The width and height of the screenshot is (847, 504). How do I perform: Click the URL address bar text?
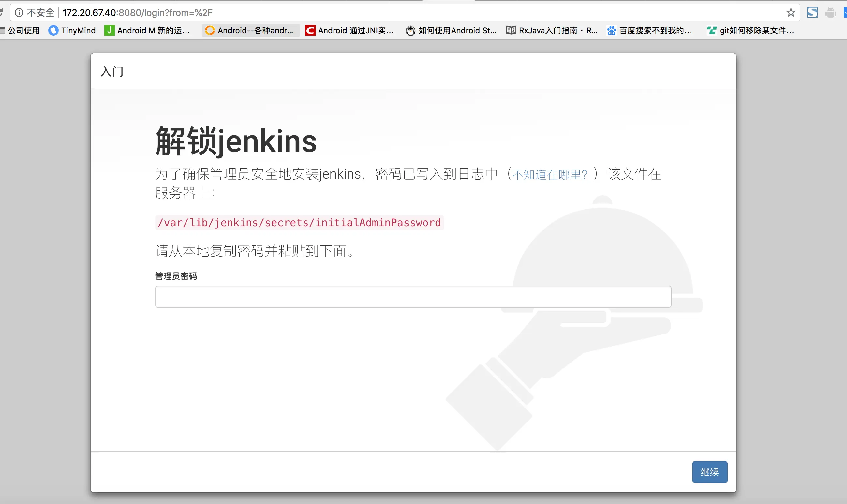click(x=137, y=13)
